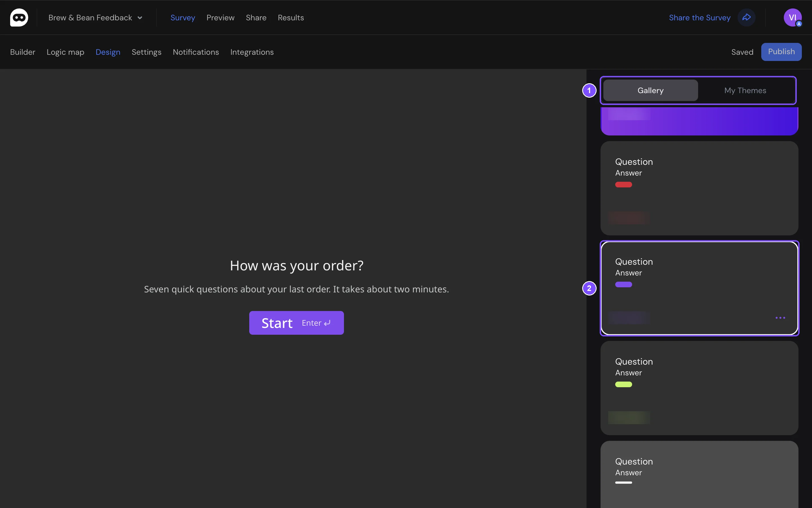Select the Design section
Viewport: 812px width, 508px height.
(x=108, y=52)
